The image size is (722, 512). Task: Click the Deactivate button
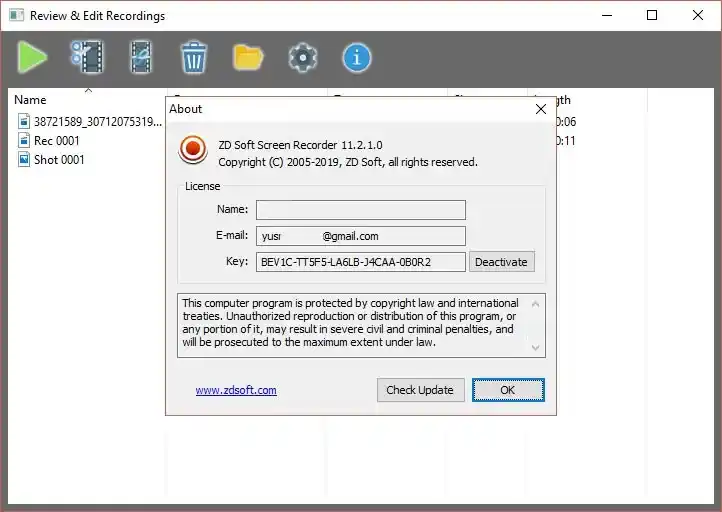[x=501, y=262]
